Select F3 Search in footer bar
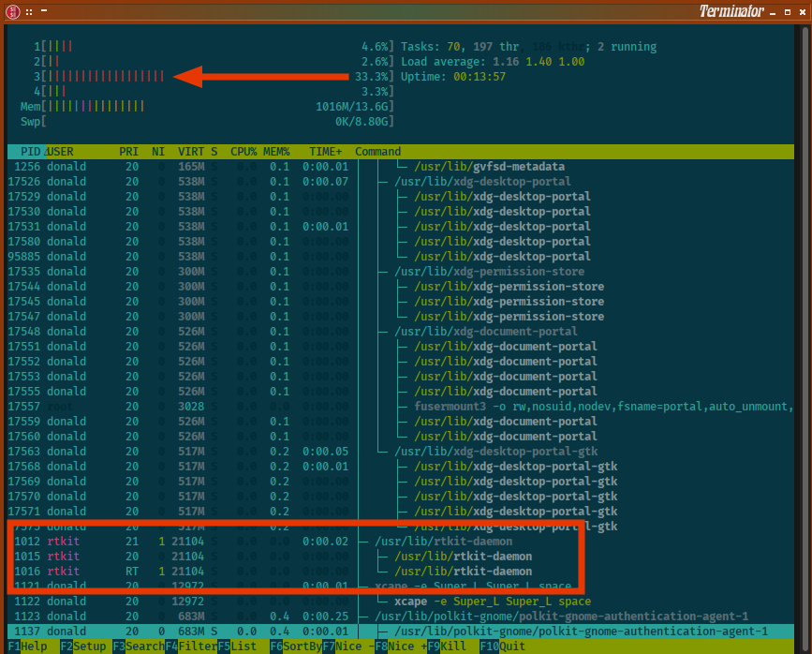812x654 pixels. coord(139,647)
